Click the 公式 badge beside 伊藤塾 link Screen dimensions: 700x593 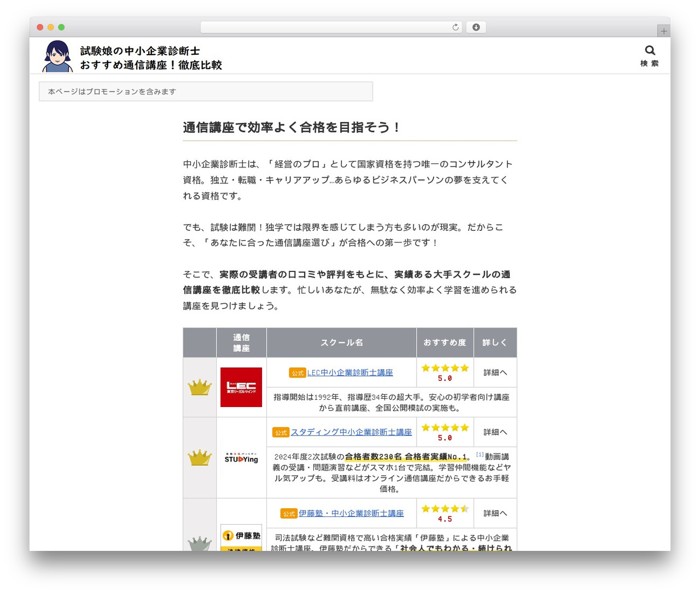point(289,513)
